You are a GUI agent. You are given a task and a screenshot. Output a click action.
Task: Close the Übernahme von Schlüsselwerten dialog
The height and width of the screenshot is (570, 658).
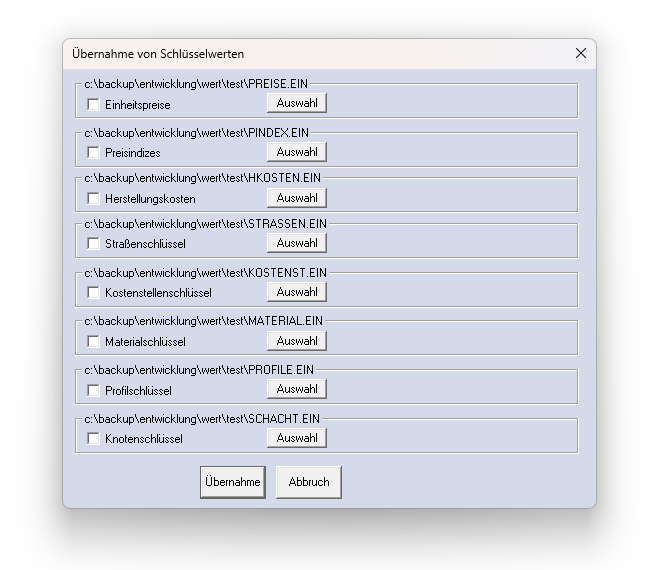581,53
